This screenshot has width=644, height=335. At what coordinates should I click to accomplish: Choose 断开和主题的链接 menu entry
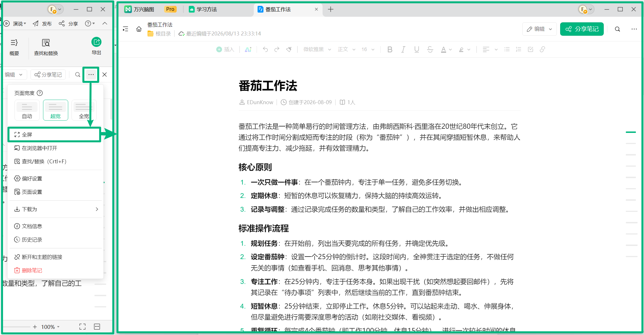pyautogui.click(x=56, y=257)
